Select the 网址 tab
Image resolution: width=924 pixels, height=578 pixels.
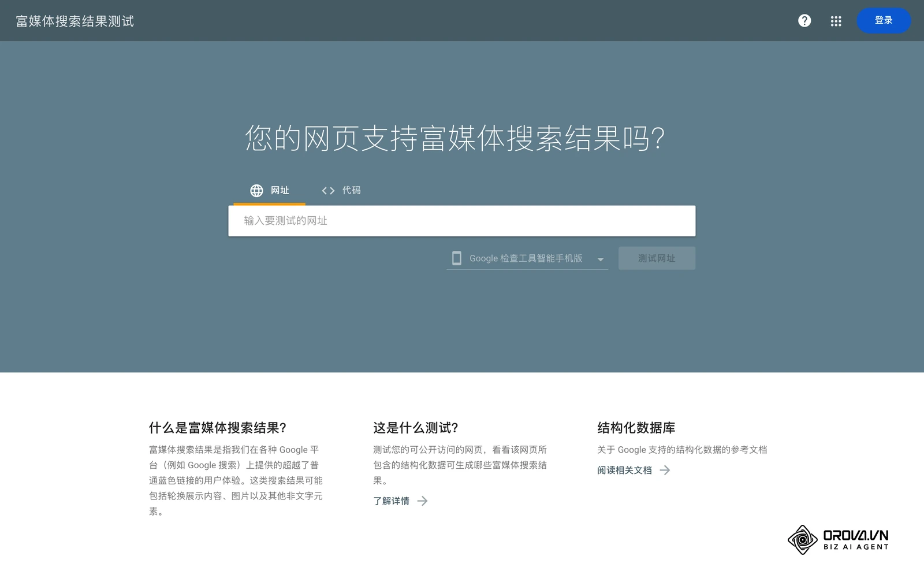coord(269,190)
